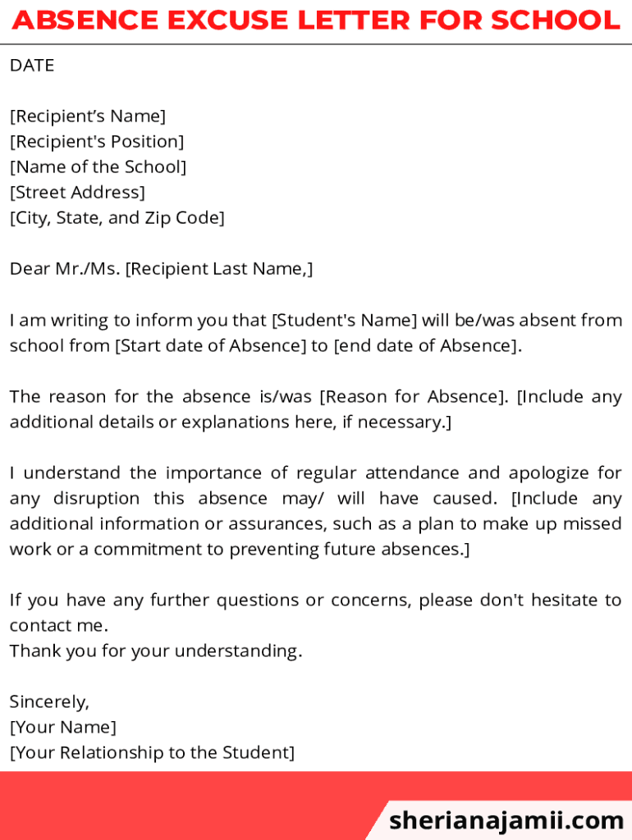
Task: Click the "Dear Mr./Ms." salutation text
Action: [x=65, y=269]
